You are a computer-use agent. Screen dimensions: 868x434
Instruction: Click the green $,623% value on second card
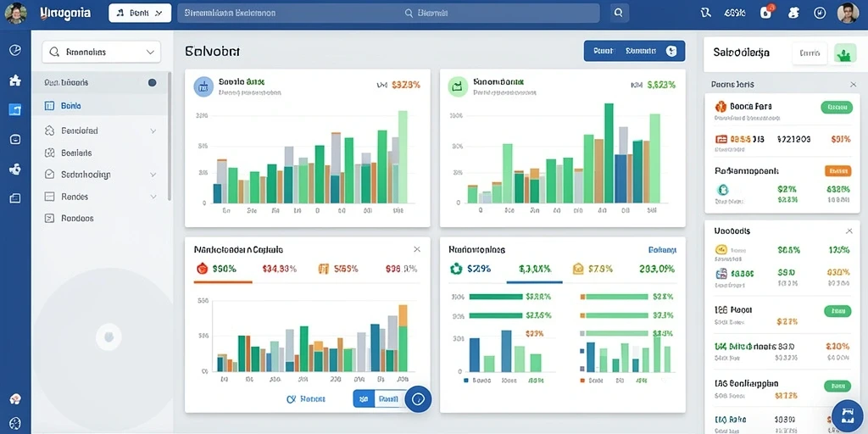(661, 85)
